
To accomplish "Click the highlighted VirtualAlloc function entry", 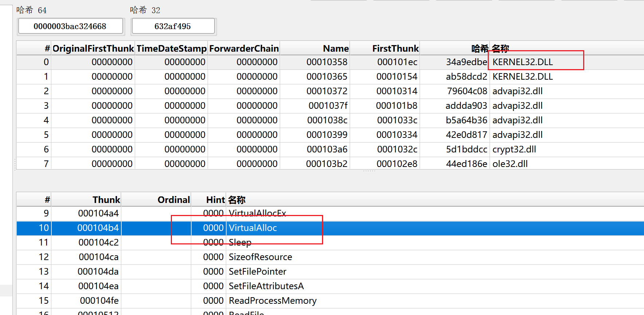I will tap(253, 228).
